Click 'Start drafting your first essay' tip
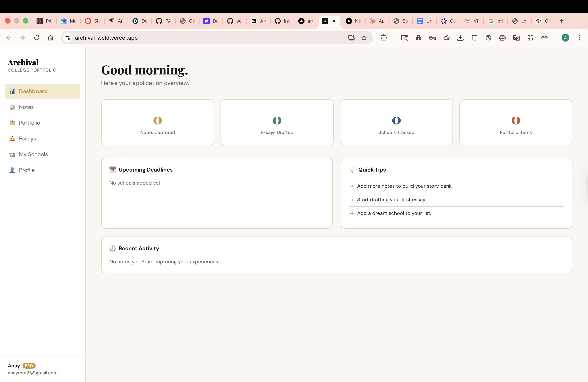The image size is (588, 382). click(391, 199)
